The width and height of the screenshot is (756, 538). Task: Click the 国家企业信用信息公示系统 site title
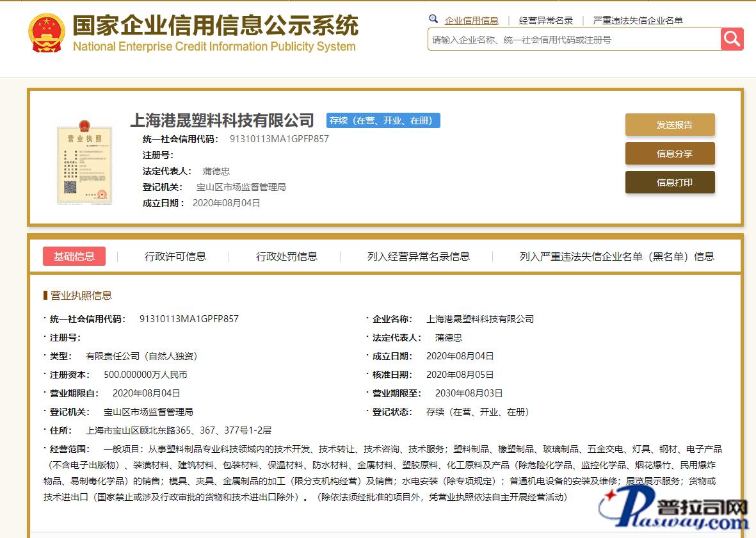(215, 26)
